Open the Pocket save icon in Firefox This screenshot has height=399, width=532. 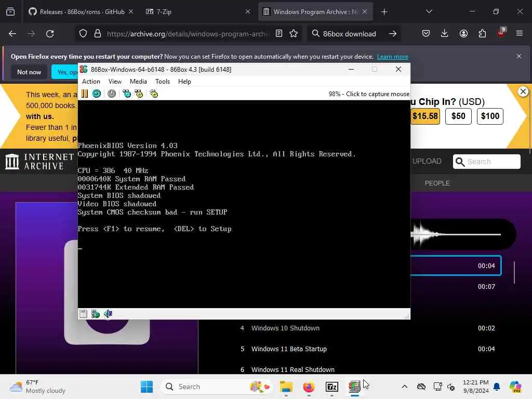426,34
